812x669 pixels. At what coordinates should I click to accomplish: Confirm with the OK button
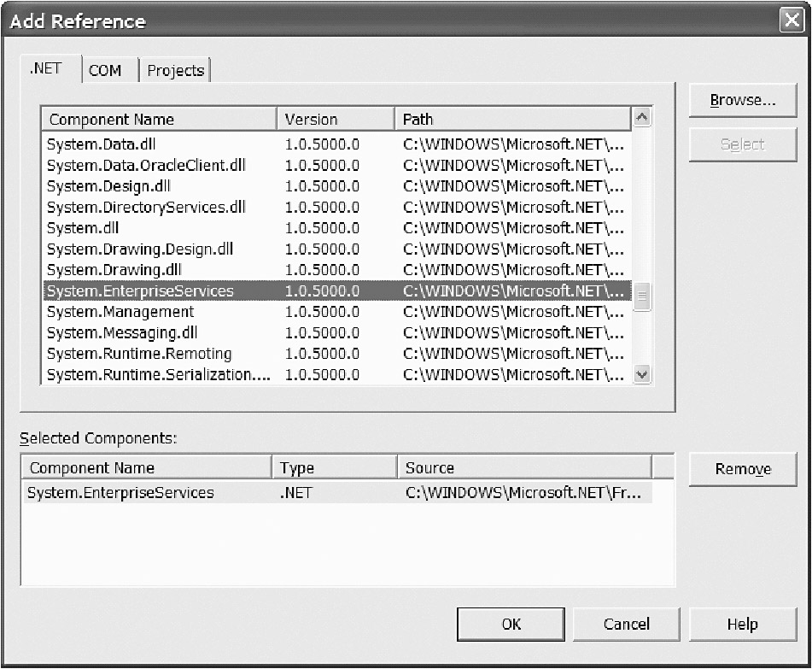coord(511,624)
